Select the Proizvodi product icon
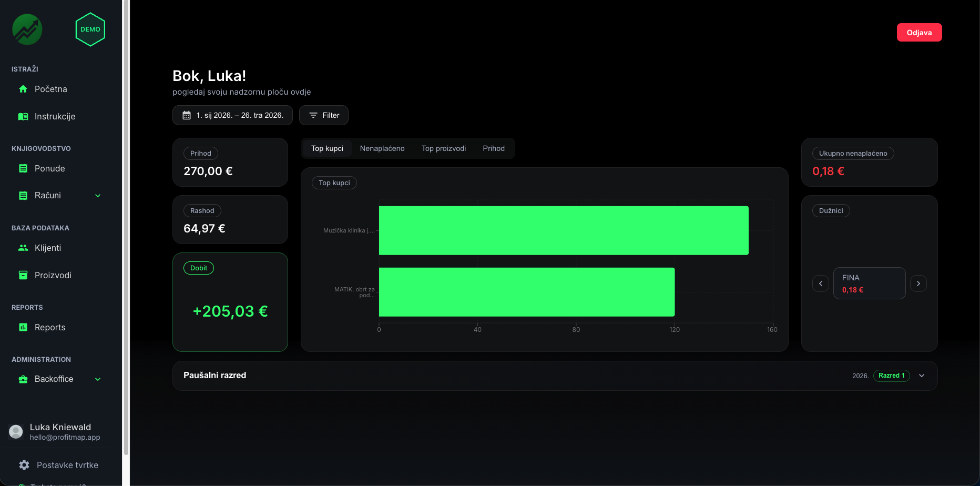The image size is (980, 486). tap(23, 275)
